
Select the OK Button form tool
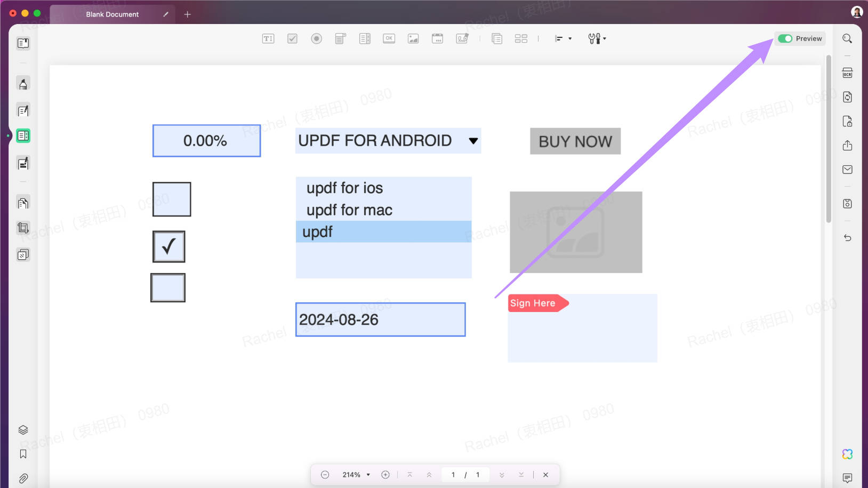(389, 38)
